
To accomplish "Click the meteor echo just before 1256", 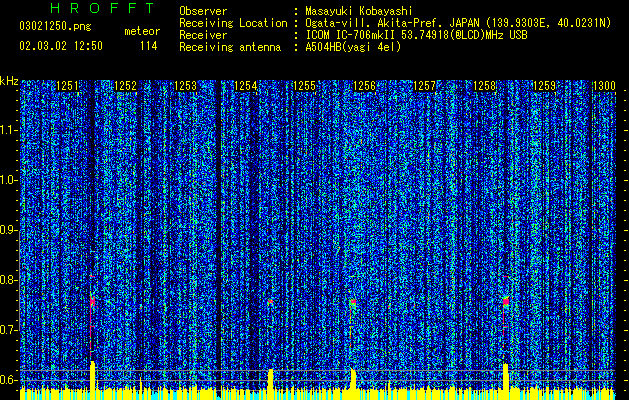I will pos(353,302).
